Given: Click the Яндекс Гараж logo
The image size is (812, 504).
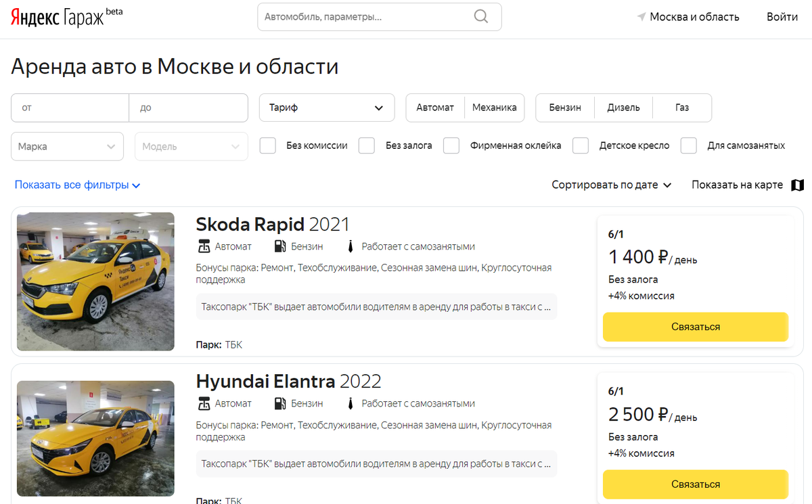Looking at the screenshot, I should (x=66, y=17).
